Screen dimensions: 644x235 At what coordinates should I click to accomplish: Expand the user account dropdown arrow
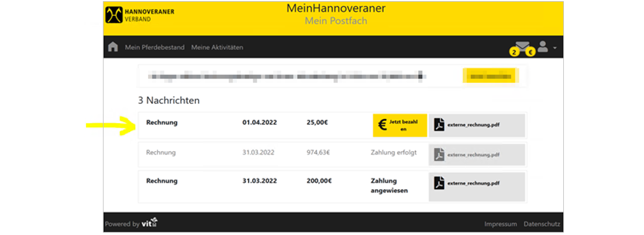click(x=555, y=47)
